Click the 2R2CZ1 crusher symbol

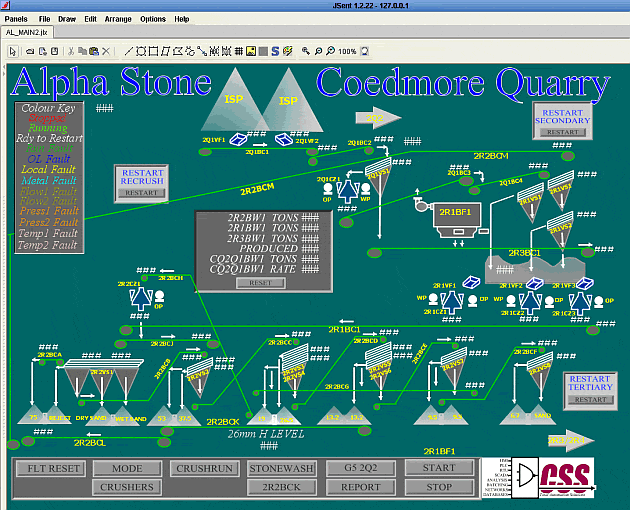click(141, 299)
